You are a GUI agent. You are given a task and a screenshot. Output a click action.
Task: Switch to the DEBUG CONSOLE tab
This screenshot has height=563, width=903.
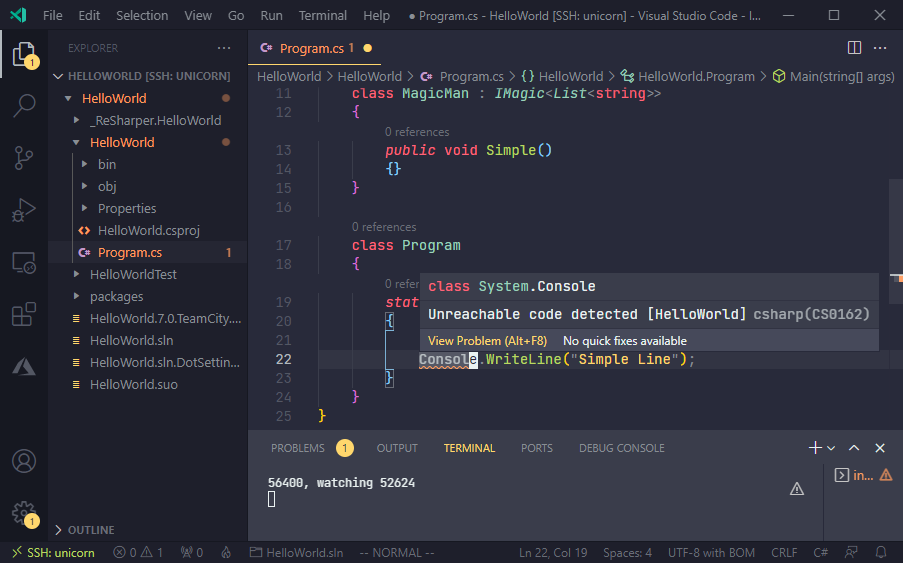(x=621, y=448)
